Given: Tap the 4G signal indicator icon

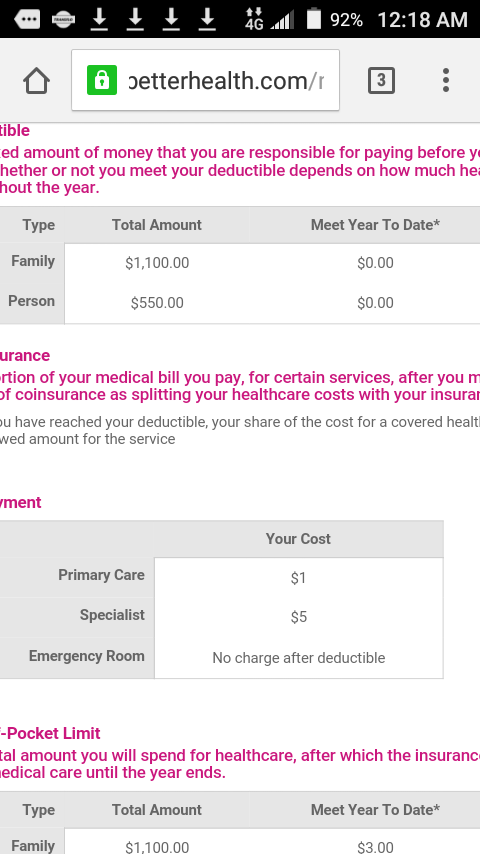Looking at the screenshot, I should pos(254,19).
